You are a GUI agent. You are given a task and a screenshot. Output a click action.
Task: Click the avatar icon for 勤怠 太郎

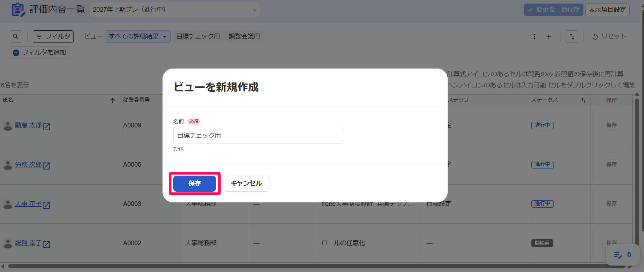click(8, 126)
